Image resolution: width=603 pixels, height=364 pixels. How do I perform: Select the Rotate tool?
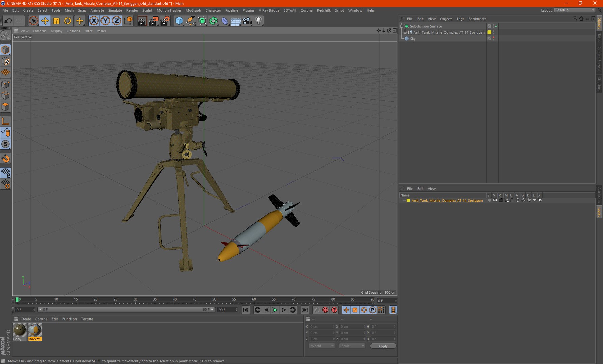(68, 21)
